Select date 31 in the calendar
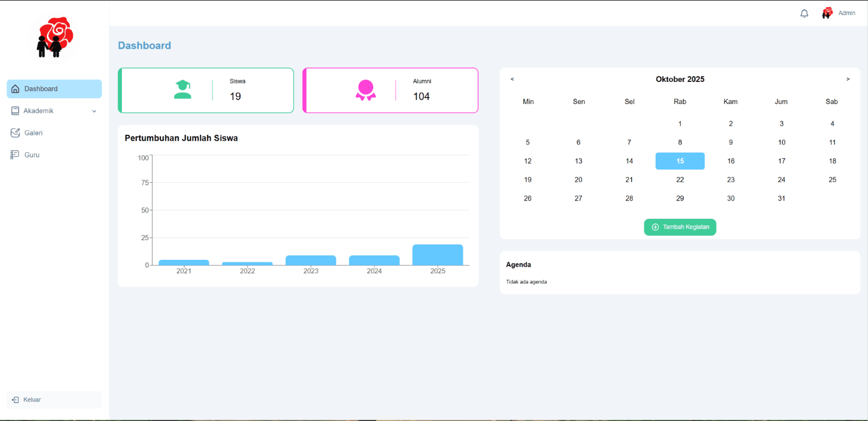868x421 pixels. (x=781, y=198)
